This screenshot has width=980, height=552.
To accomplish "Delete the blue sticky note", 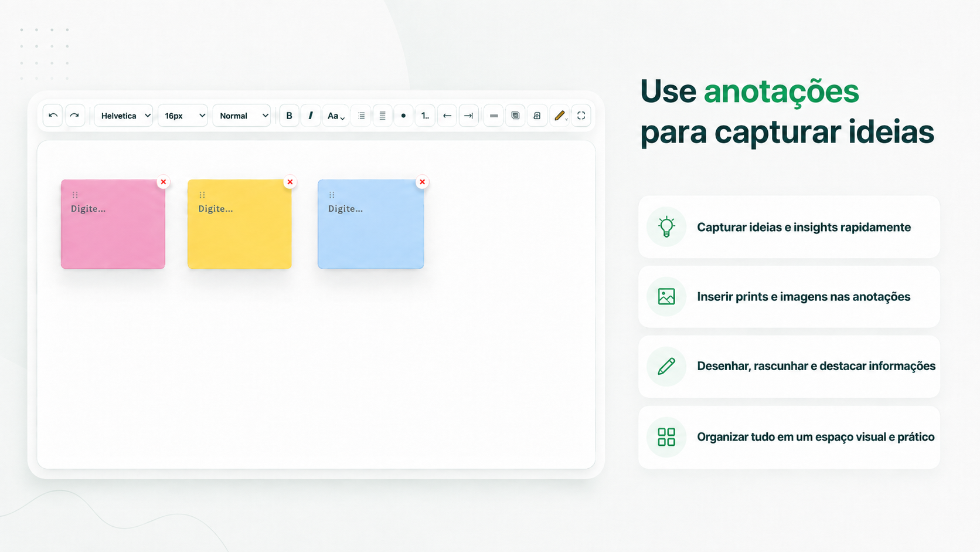I will pyautogui.click(x=422, y=182).
